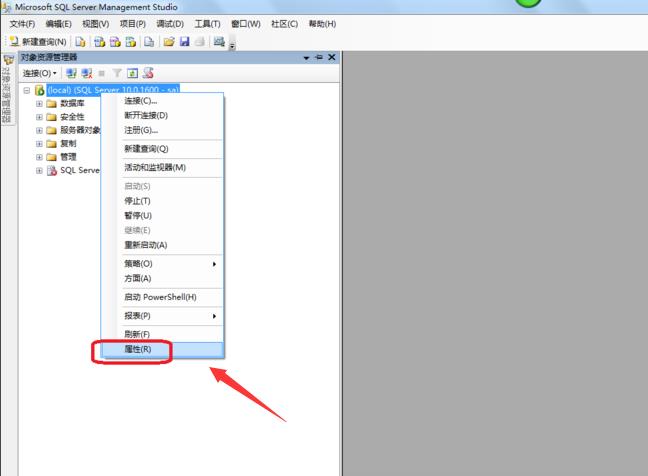
Task: Select the 管理 tree item
Action: coord(68,157)
